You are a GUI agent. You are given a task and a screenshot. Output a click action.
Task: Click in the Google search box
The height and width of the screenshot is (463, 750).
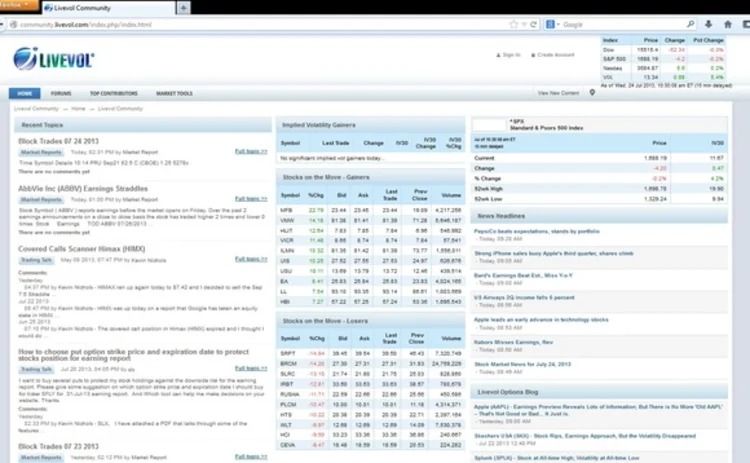[x=622, y=24]
